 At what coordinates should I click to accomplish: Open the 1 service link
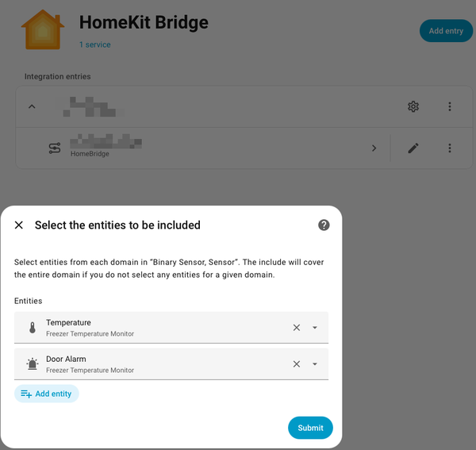pos(95,44)
